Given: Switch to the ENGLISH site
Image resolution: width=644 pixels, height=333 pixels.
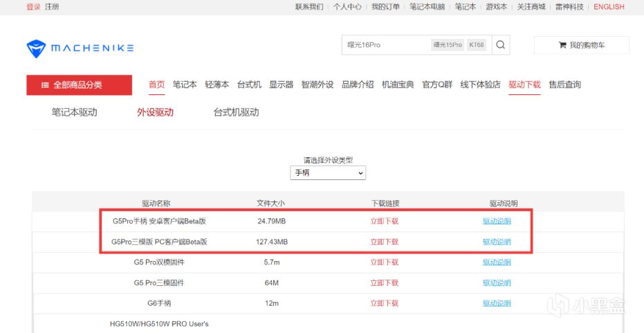Looking at the screenshot, I should (609, 7).
